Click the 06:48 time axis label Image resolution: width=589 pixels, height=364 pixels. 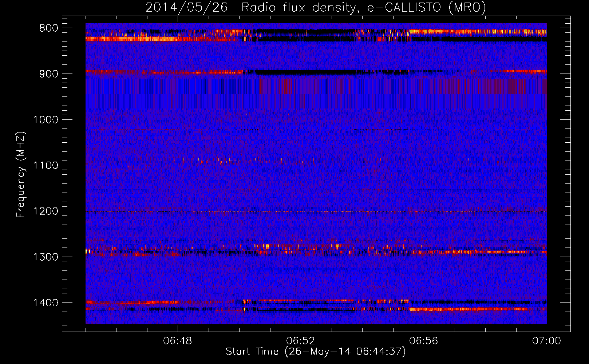(x=178, y=341)
